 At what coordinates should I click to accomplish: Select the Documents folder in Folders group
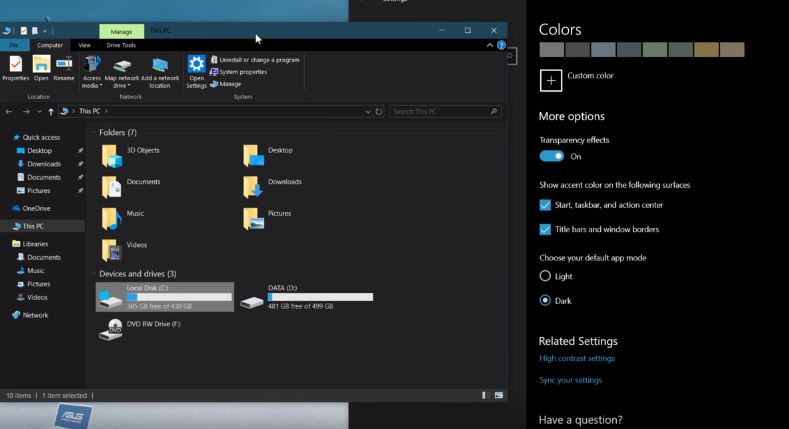click(131, 187)
